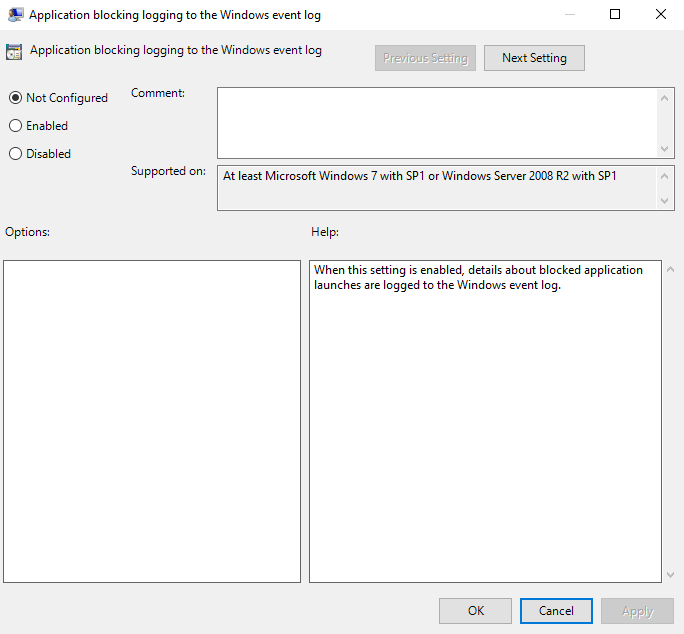Select the Not Configured radio button
This screenshot has height=634, width=684.
click(15, 98)
